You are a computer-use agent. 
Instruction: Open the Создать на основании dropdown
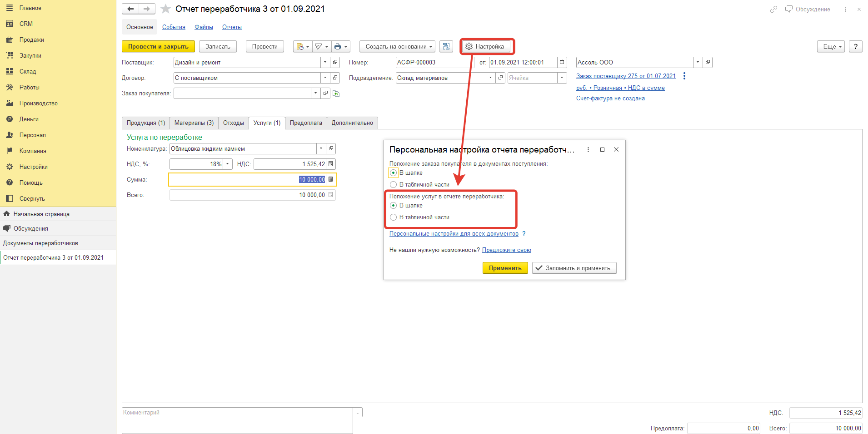click(x=398, y=46)
